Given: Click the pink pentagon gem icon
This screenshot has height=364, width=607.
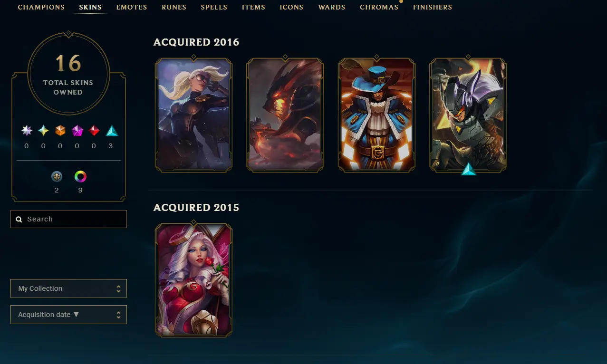Looking at the screenshot, I should [x=77, y=131].
